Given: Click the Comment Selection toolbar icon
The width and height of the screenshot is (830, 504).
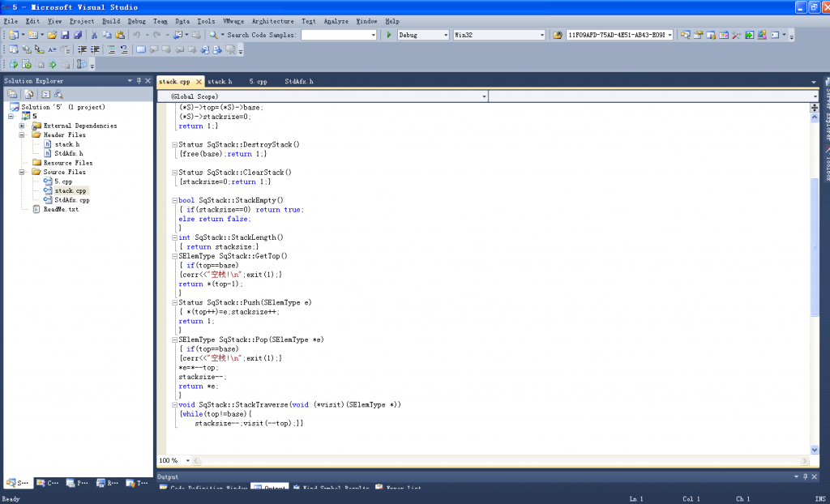Looking at the screenshot, I should tap(111, 49).
